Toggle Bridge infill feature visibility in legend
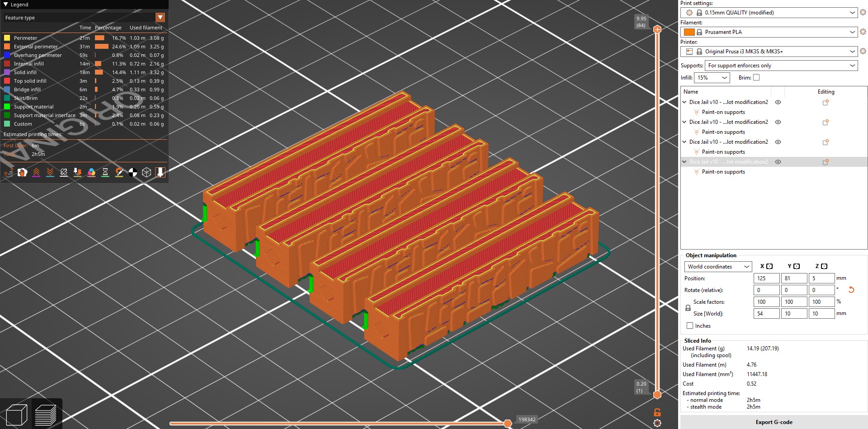 (x=84, y=90)
